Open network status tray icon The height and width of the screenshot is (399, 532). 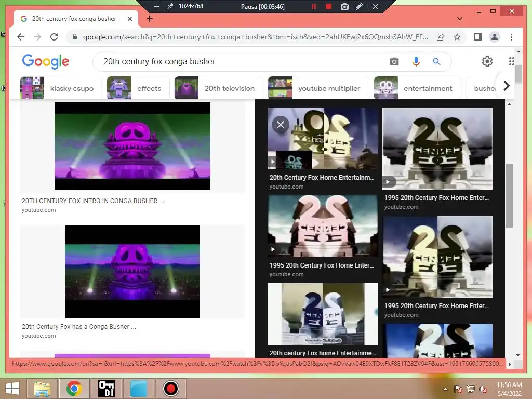(x=471, y=389)
